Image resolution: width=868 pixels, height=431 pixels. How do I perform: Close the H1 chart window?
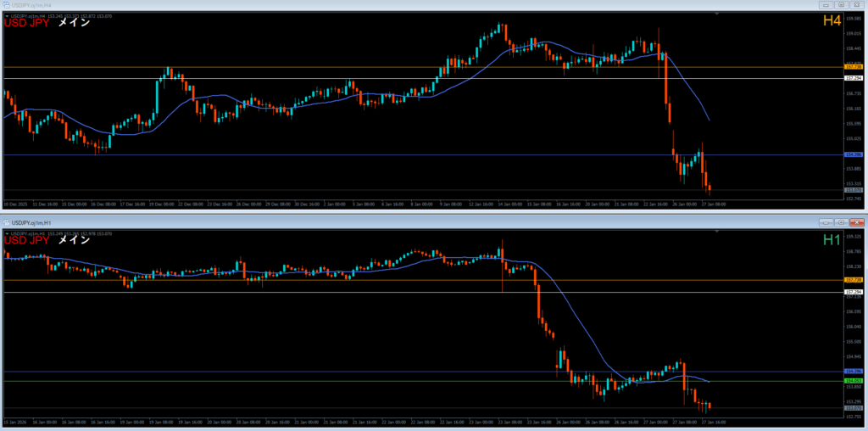pyautogui.click(x=855, y=221)
